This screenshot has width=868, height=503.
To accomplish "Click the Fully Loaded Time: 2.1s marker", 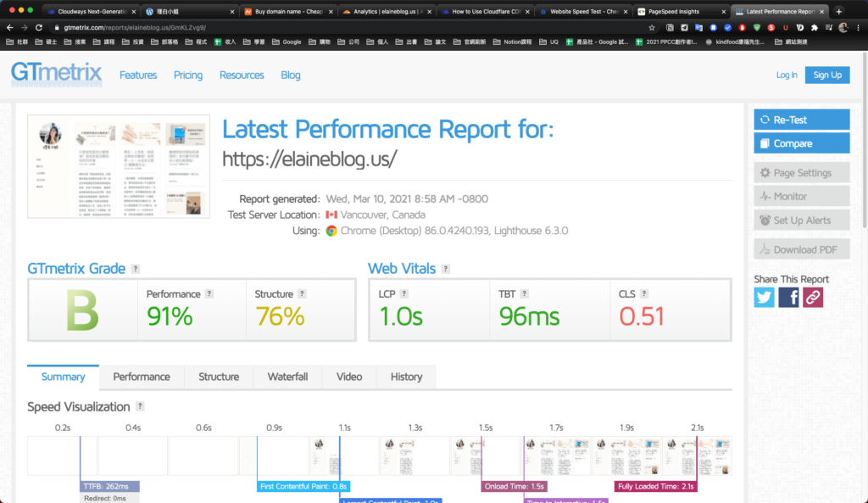I will pyautogui.click(x=655, y=486).
